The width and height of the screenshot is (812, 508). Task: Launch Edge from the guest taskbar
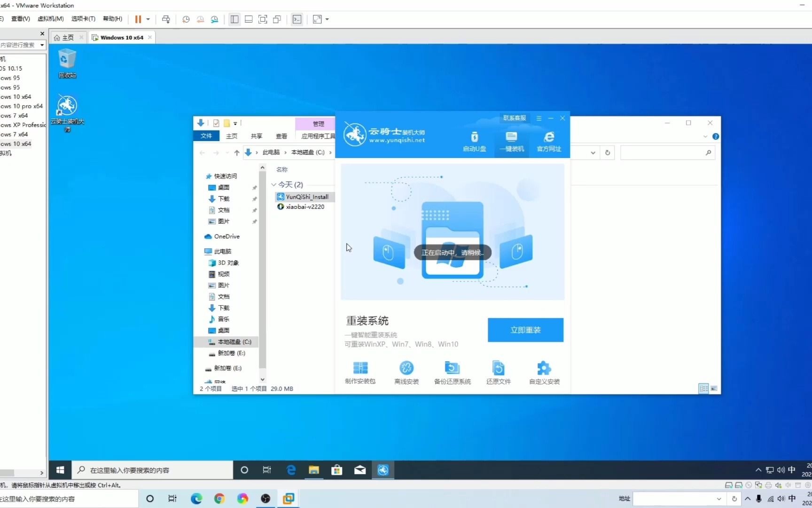pos(291,470)
